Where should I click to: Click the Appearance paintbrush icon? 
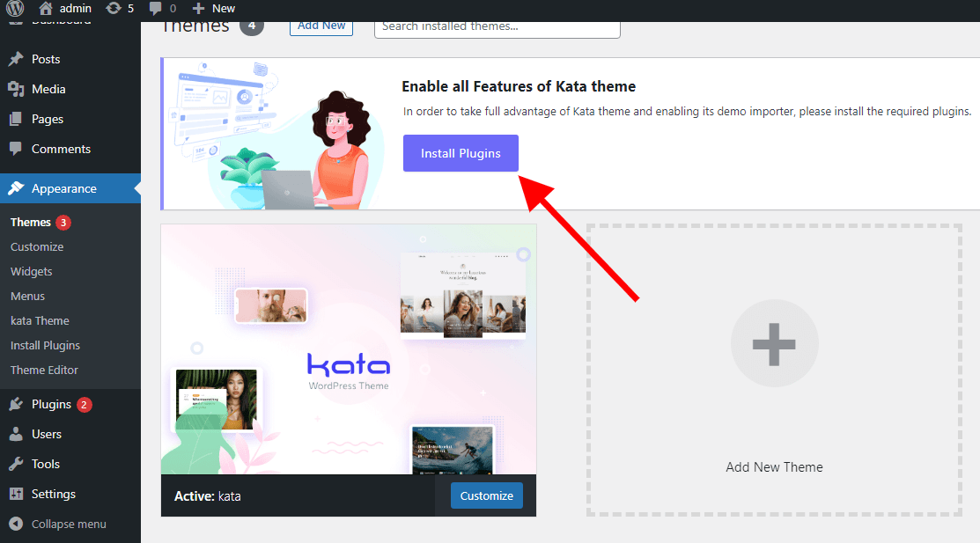tap(16, 188)
